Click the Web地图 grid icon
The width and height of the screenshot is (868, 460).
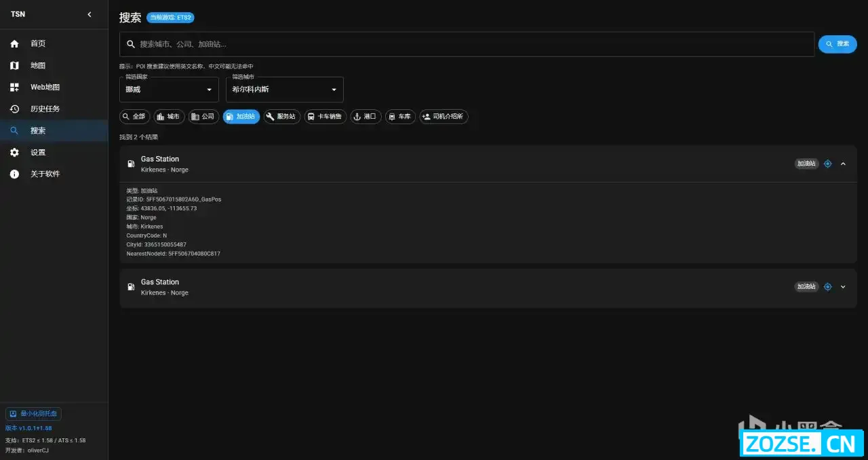click(x=14, y=88)
